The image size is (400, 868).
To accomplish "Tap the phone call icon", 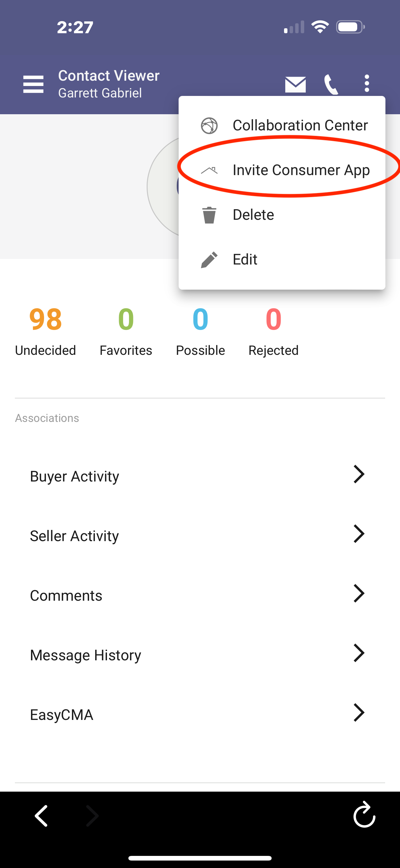I will [331, 84].
